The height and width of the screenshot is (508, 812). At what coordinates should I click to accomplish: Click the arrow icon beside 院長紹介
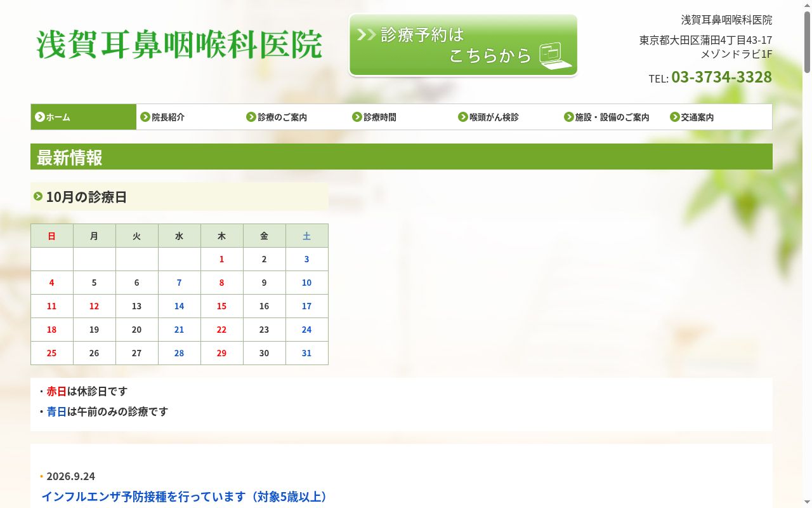click(145, 117)
